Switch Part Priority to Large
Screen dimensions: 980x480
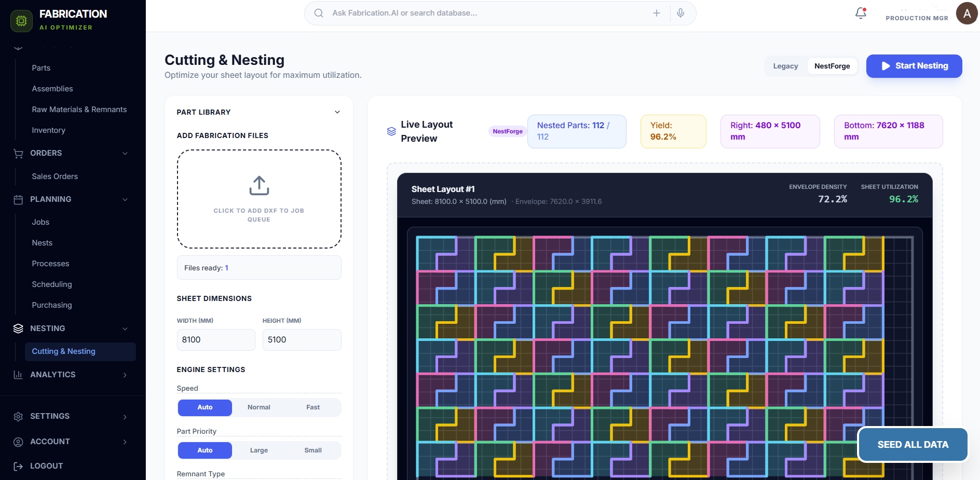[x=258, y=450]
